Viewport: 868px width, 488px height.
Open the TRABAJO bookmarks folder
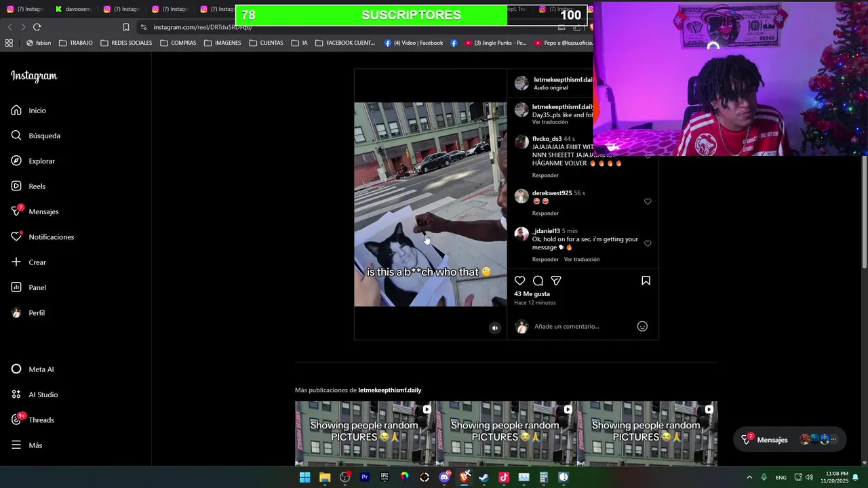pos(75,43)
